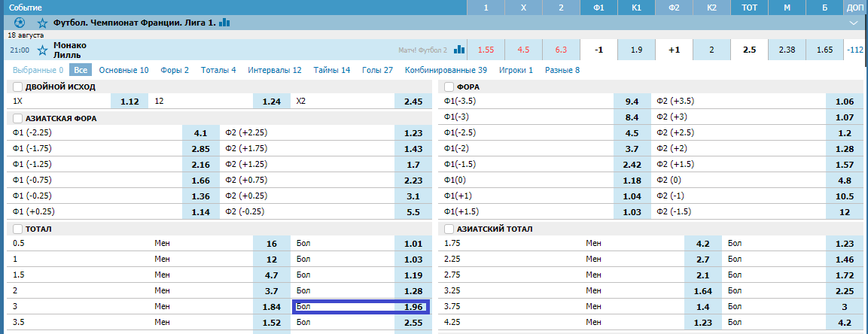
Task: Open the Разные 8 tab
Action: click(562, 70)
